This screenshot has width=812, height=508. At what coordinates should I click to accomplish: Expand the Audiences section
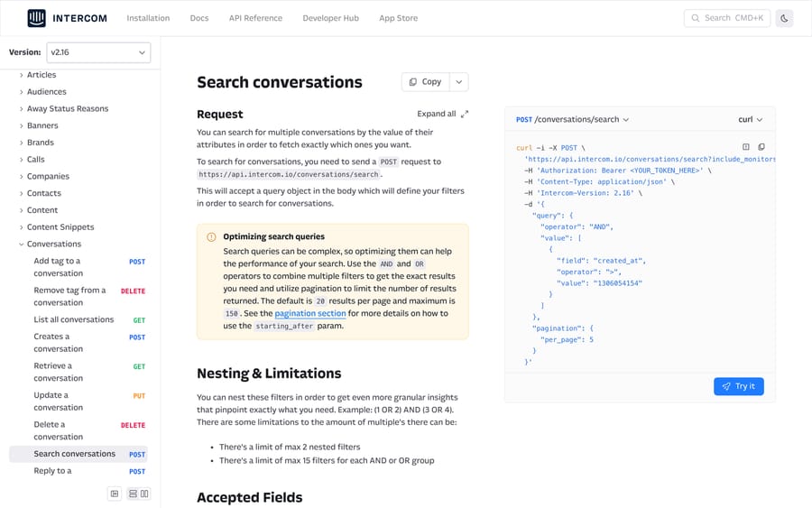[x=42, y=92]
